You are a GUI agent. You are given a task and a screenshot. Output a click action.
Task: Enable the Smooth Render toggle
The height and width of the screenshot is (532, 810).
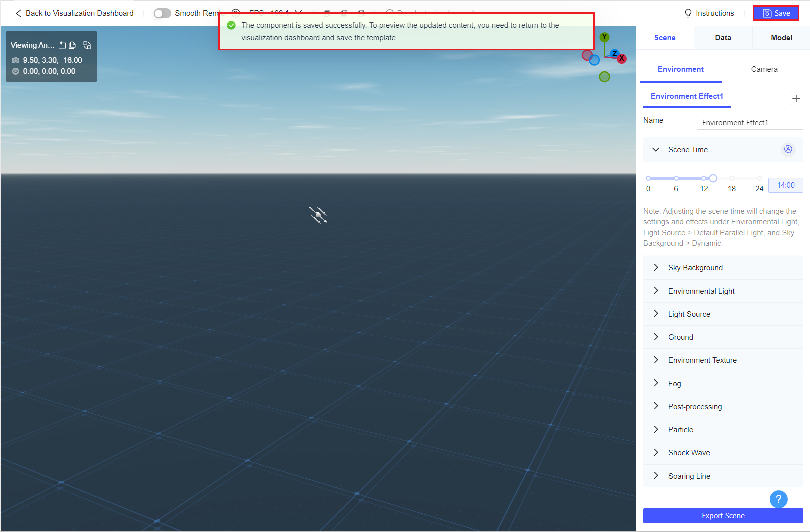[162, 13]
